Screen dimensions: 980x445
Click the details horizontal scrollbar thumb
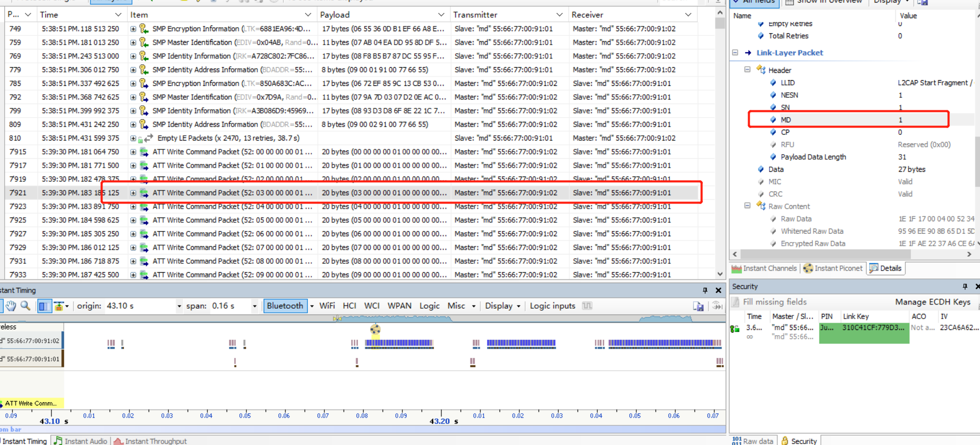click(826, 255)
